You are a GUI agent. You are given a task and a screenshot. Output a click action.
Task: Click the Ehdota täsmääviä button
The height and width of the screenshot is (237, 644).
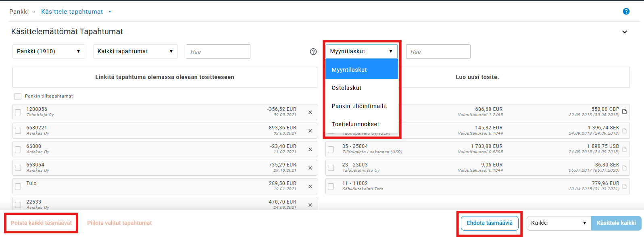click(490, 223)
